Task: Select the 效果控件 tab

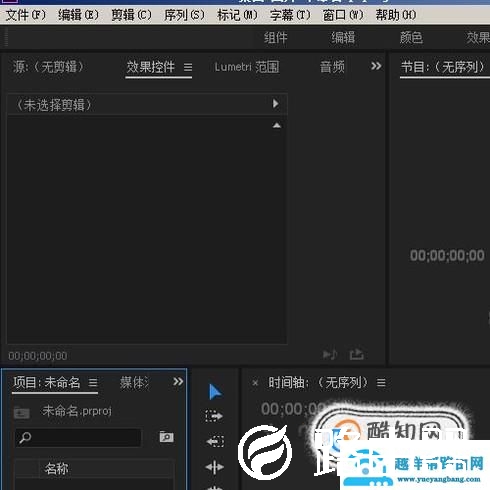Action: coord(150,67)
